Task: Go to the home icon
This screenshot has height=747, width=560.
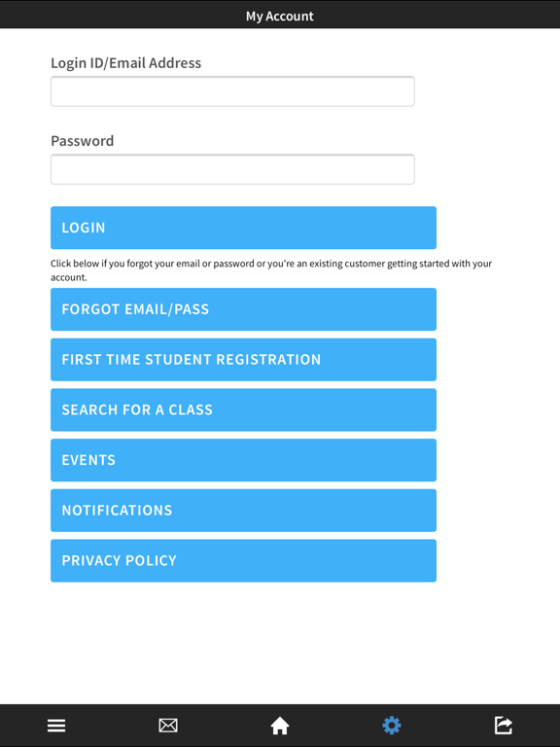Action: click(x=280, y=726)
